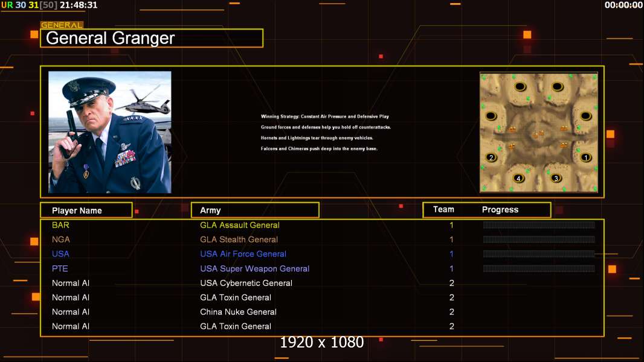This screenshot has width=644, height=362.
Task: Click the orange GENERAL label tag
Action: click(x=62, y=25)
